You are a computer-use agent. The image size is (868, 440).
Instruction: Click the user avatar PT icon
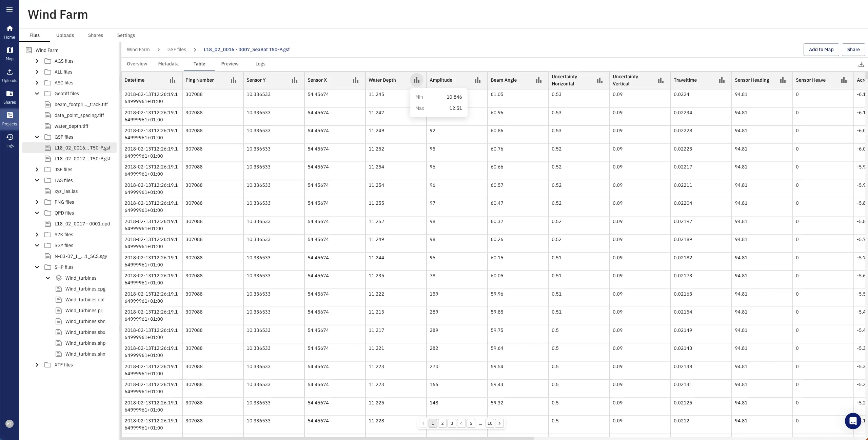[x=9, y=423]
